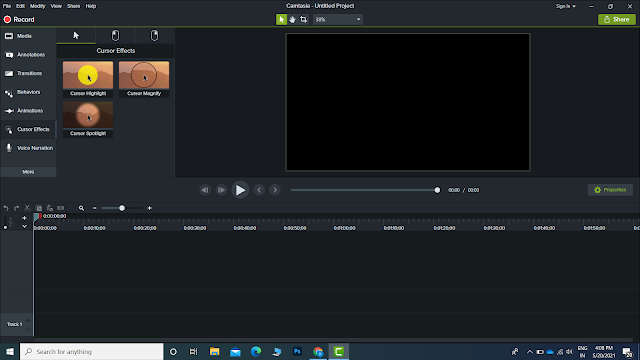The height and width of the screenshot is (360, 640).
Task: Click the red Record button
Action: (19, 19)
